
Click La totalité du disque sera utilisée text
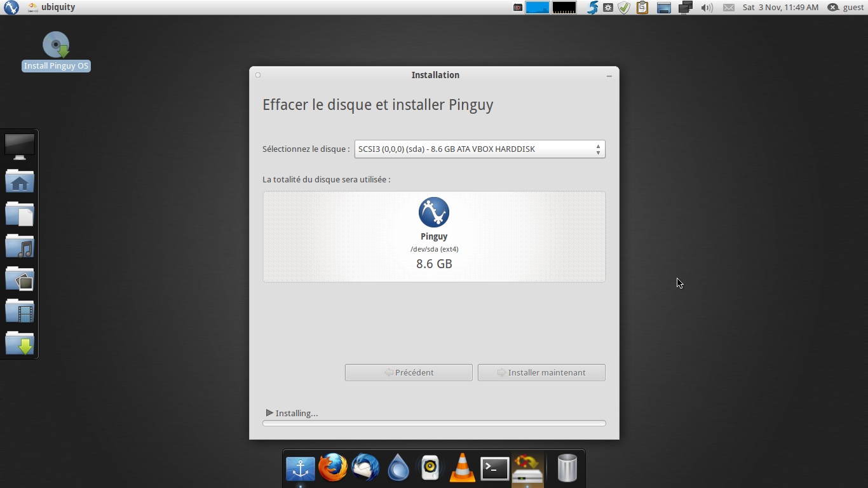(x=326, y=179)
